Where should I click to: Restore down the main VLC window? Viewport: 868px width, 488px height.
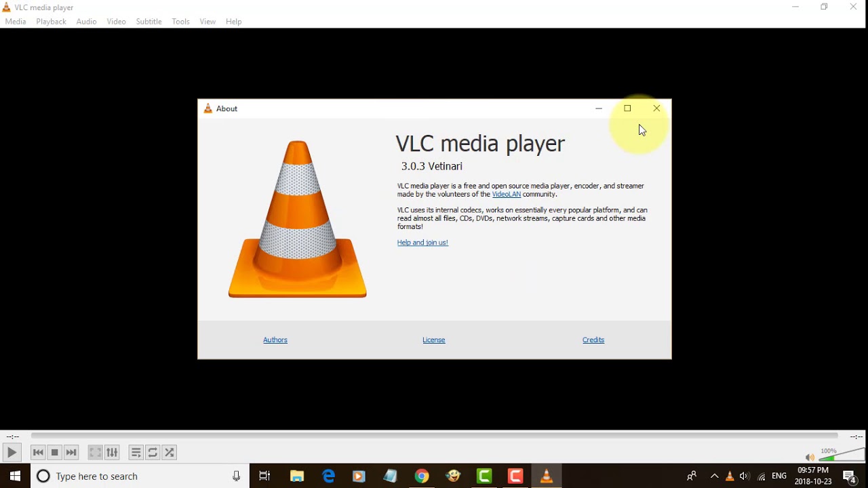825,7
